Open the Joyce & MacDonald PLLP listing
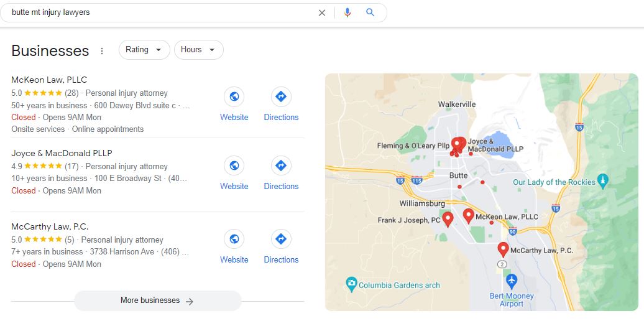 click(62, 153)
